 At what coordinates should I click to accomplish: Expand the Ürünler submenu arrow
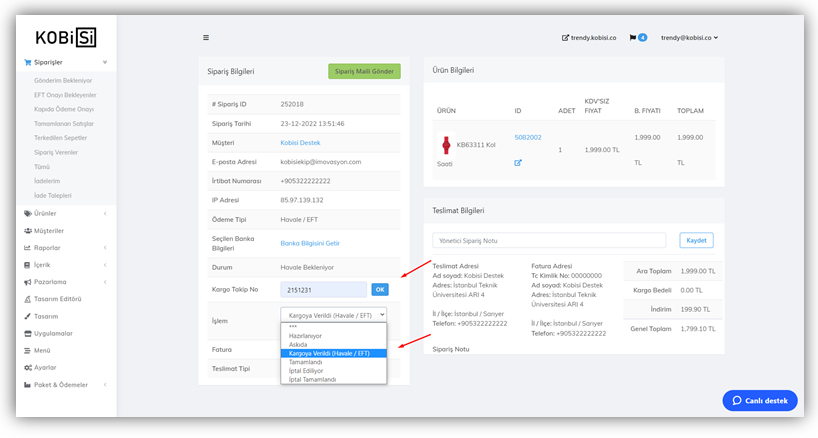[x=105, y=213]
